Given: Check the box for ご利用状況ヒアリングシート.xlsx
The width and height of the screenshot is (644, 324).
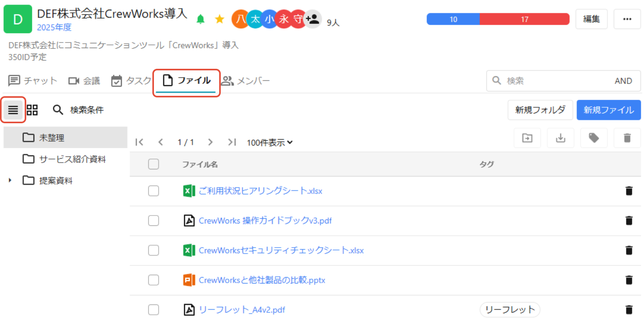Looking at the screenshot, I should point(154,191).
